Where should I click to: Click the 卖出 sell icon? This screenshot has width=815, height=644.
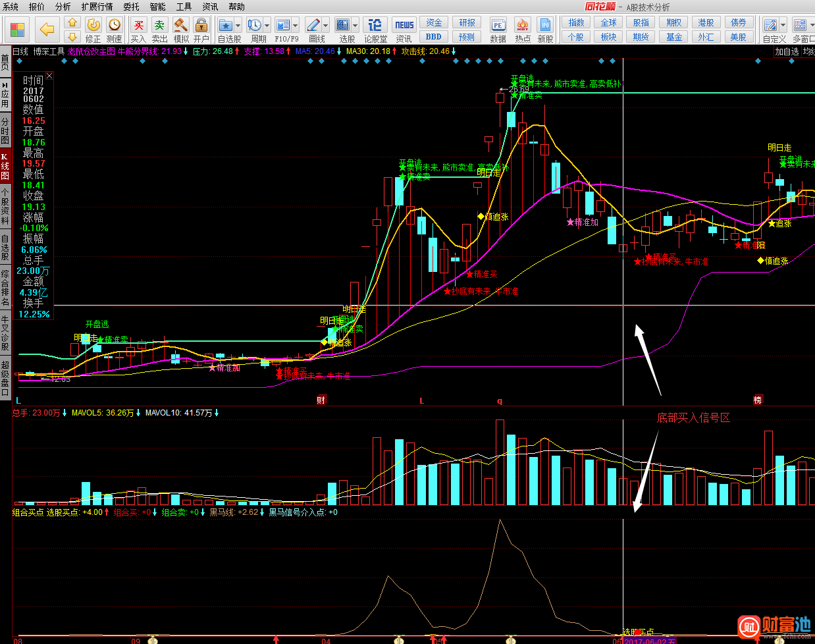(159, 25)
